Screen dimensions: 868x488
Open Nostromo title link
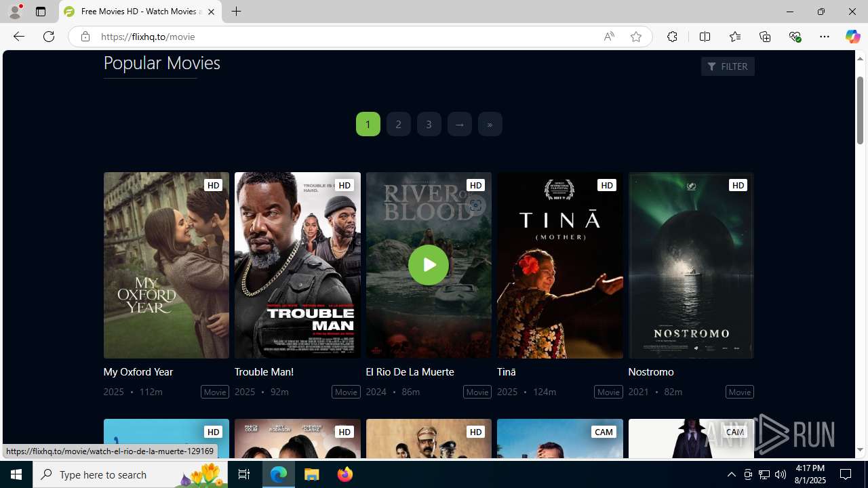click(x=651, y=371)
